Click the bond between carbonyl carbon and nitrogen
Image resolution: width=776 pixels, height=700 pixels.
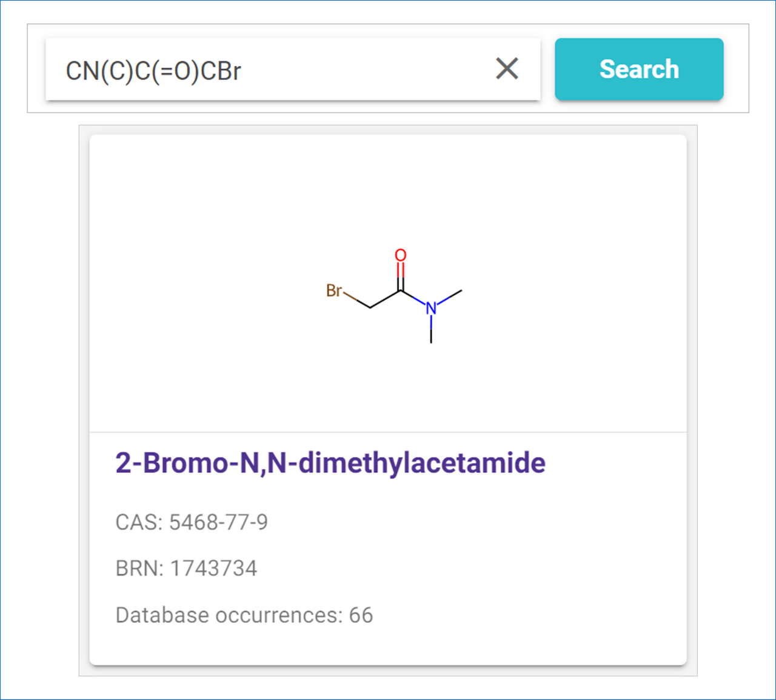point(414,299)
